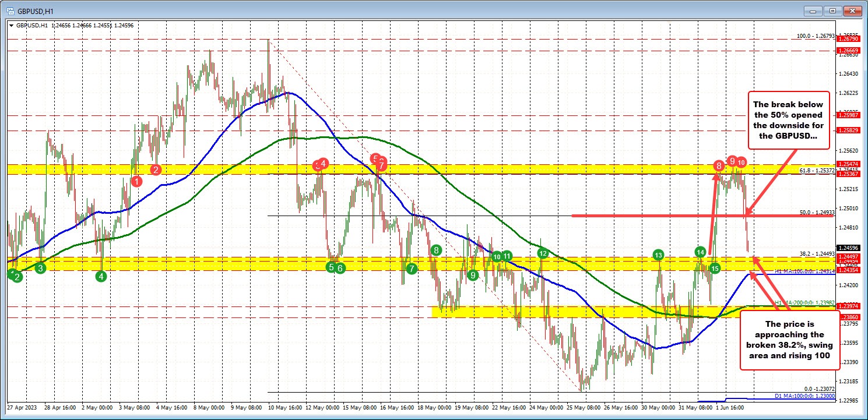Open the price approaching 38.2 annotation box
868x420 pixels.
coord(790,341)
